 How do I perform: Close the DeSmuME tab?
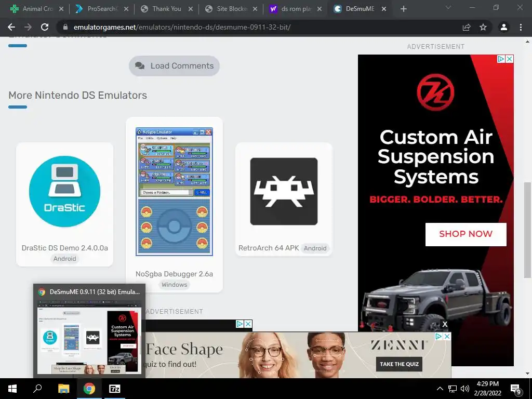click(384, 9)
